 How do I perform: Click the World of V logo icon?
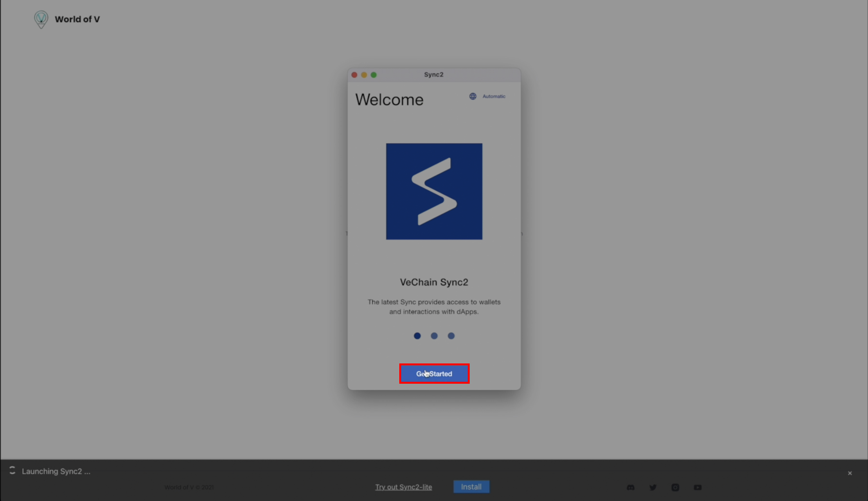click(x=41, y=19)
